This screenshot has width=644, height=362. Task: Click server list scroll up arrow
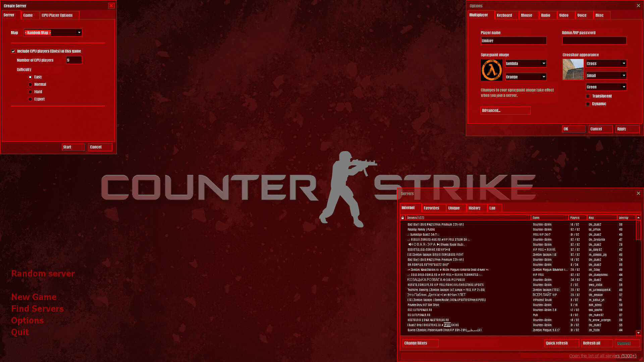tap(638, 218)
